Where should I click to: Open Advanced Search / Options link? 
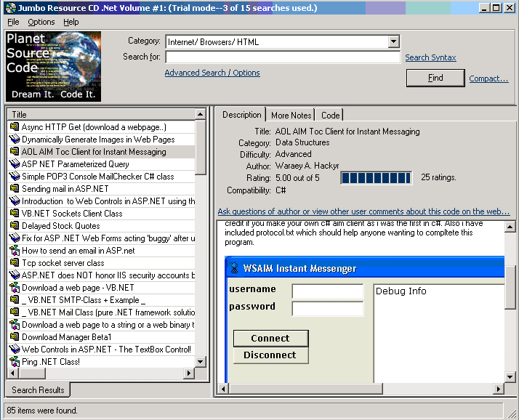(212, 73)
